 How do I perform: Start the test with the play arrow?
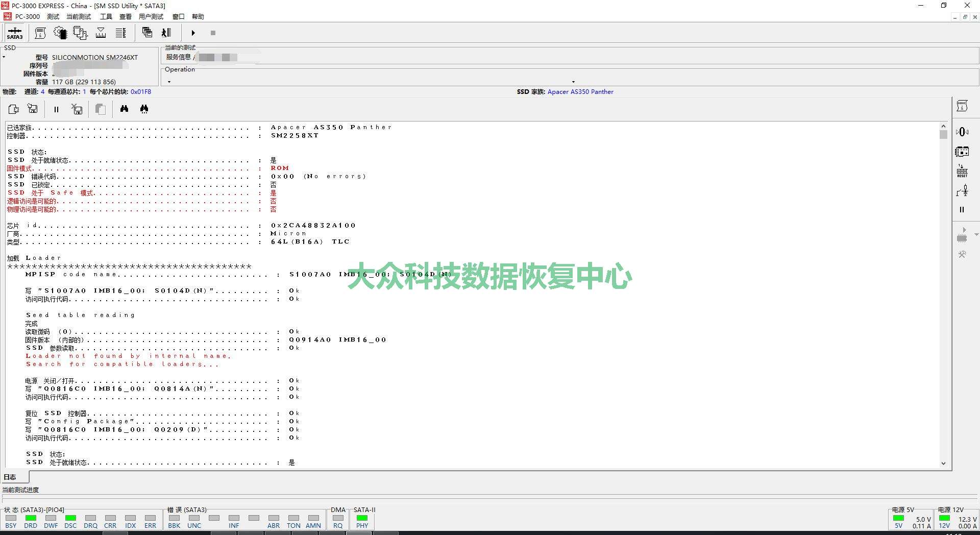click(x=193, y=33)
